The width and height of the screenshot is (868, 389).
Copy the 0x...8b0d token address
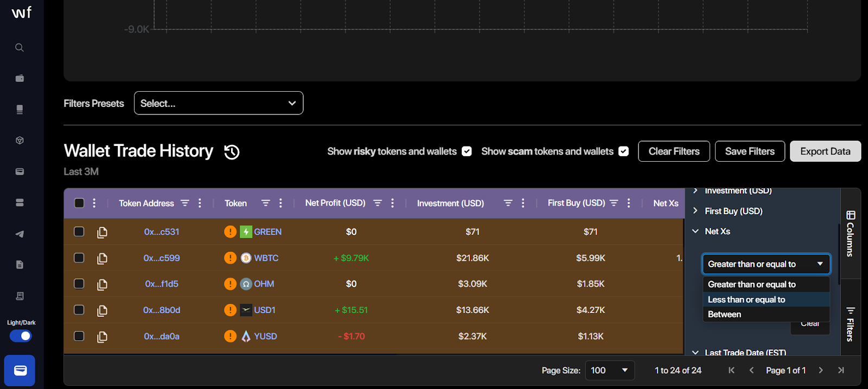102,310
